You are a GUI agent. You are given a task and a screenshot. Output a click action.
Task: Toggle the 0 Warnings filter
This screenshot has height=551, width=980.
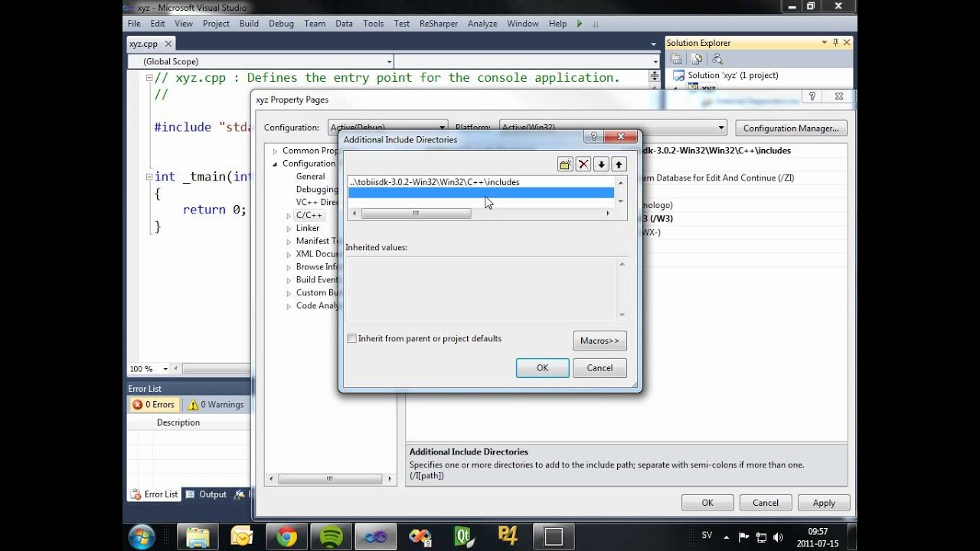point(216,404)
